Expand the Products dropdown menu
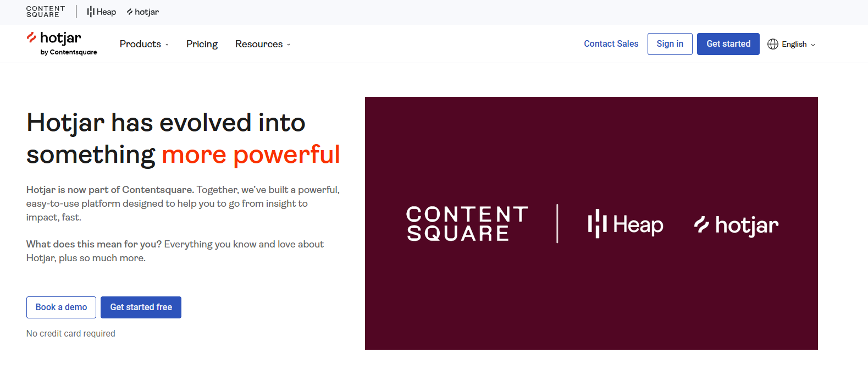 click(x=145, y=44)
